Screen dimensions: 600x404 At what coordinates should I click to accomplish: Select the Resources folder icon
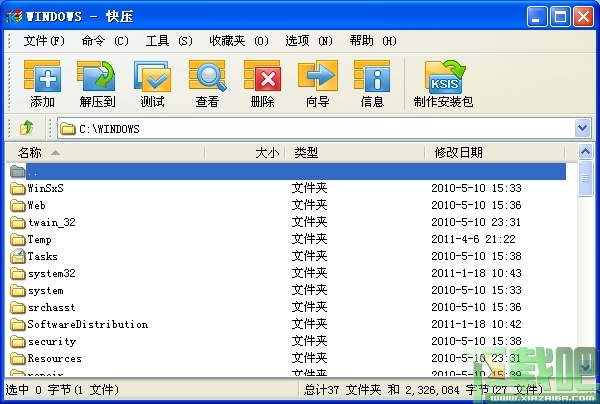click(x=18, y=358)
